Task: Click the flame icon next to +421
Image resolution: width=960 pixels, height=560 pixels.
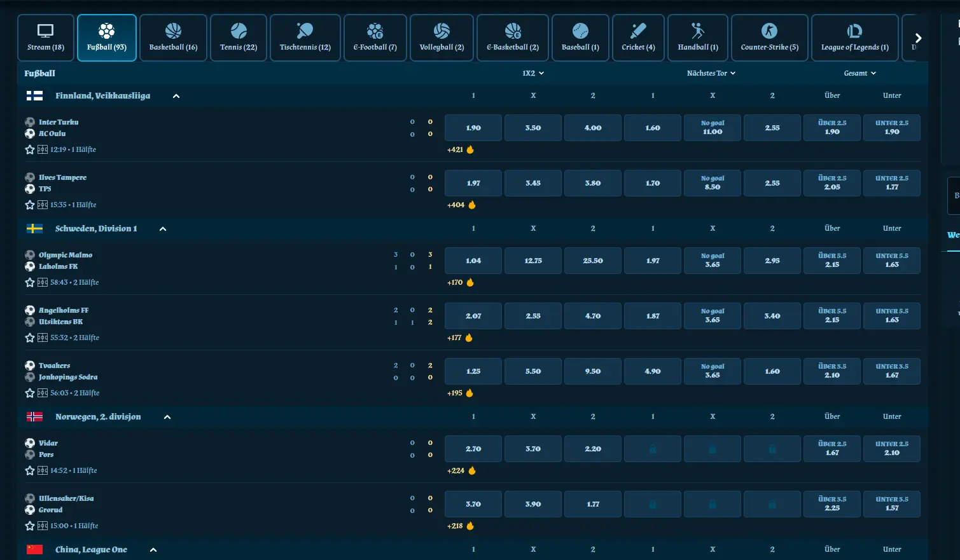Action: click(470, 149)
